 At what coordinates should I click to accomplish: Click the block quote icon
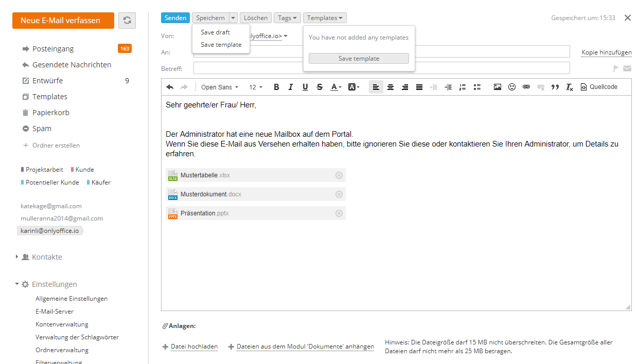coord(555,87)
